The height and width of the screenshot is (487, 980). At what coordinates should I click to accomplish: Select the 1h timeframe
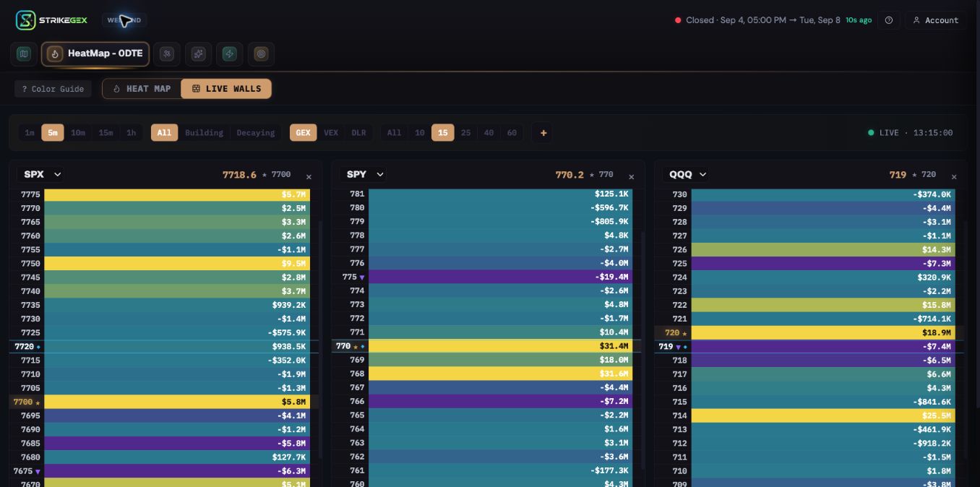(x=131, y=133)
